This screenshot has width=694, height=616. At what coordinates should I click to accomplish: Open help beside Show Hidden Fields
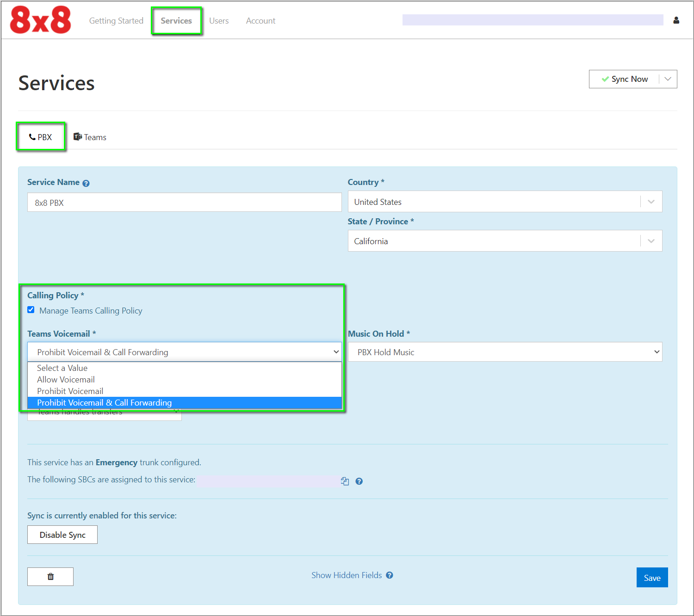coord(390,575)
